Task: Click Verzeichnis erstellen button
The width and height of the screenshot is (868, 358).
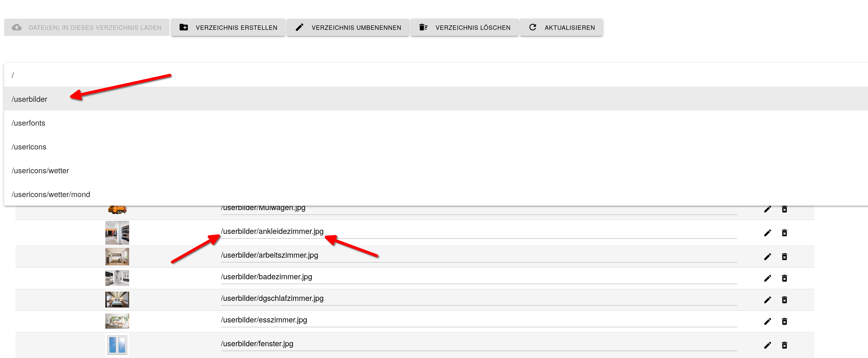Action: [228, 28]
